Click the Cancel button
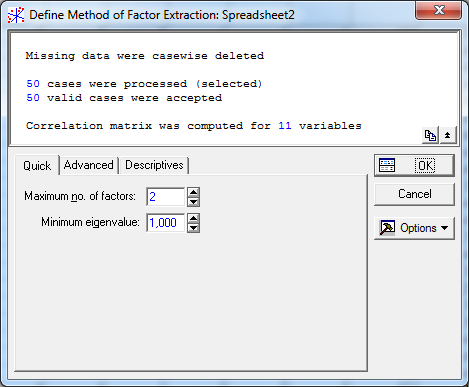469x387 pixels. (x=414, y=194)
